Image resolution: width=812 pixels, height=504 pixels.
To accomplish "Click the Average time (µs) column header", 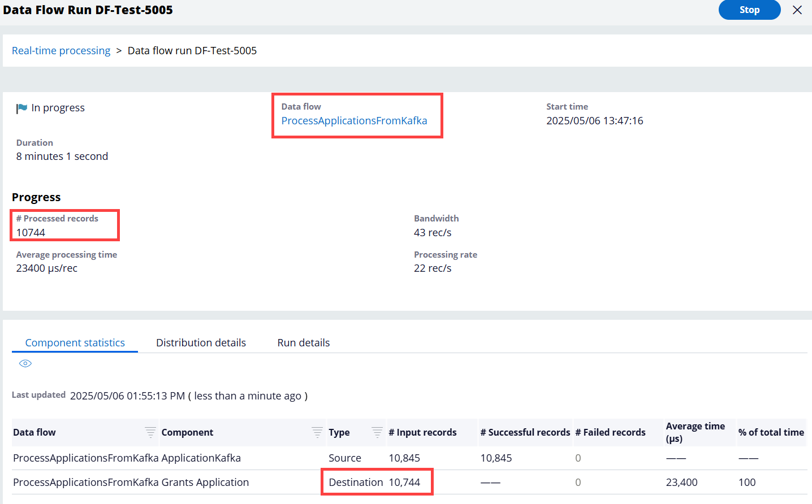I will pos(695,432).
